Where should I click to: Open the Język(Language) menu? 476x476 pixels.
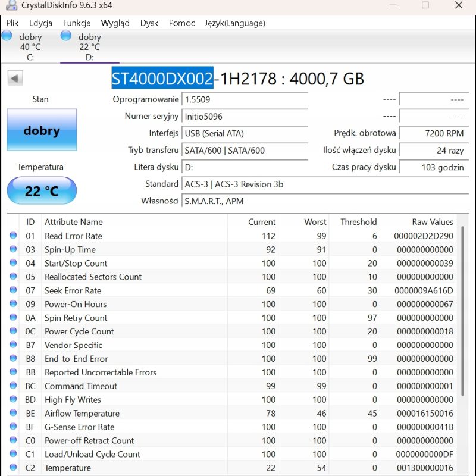click(235, 23)
